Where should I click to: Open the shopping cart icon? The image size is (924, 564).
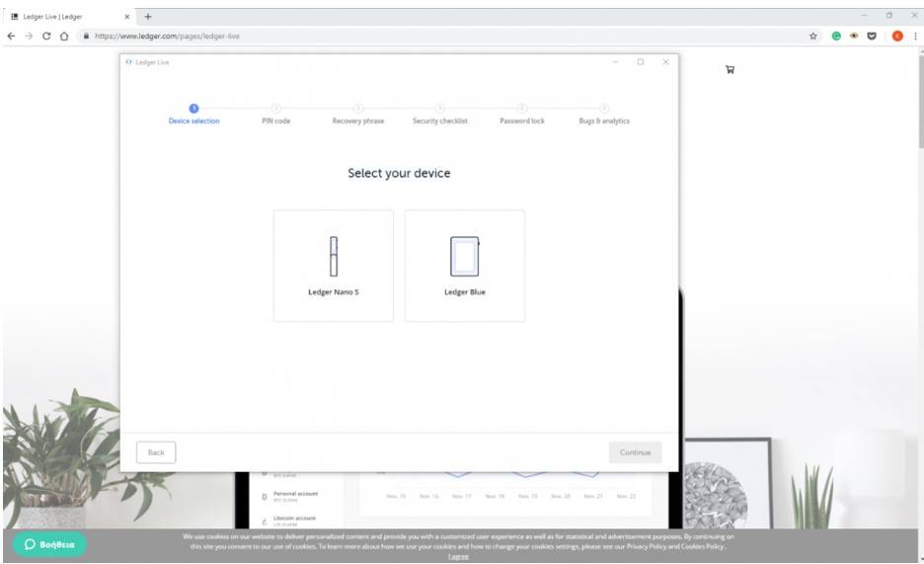pyautogui.click(x=730, y=69)
